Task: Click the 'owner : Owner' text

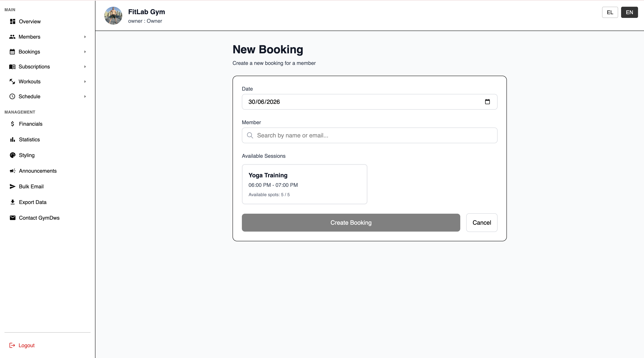Action: [145, 21]
